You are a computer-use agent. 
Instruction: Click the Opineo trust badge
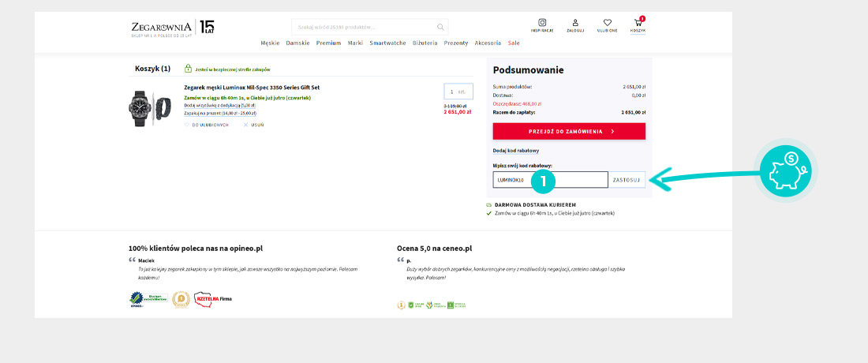(148, 299)
